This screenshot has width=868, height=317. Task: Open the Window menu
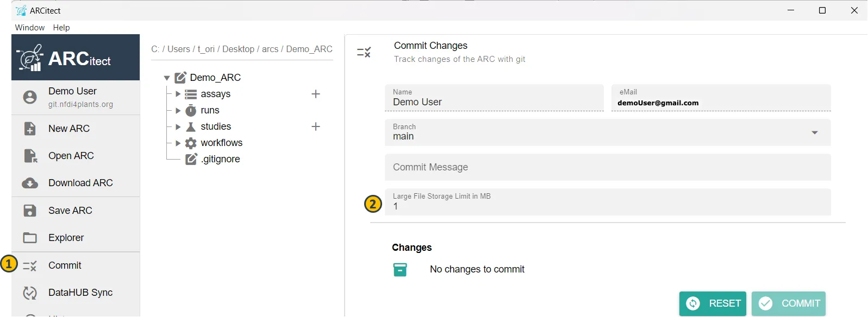(x=30, y=28)
